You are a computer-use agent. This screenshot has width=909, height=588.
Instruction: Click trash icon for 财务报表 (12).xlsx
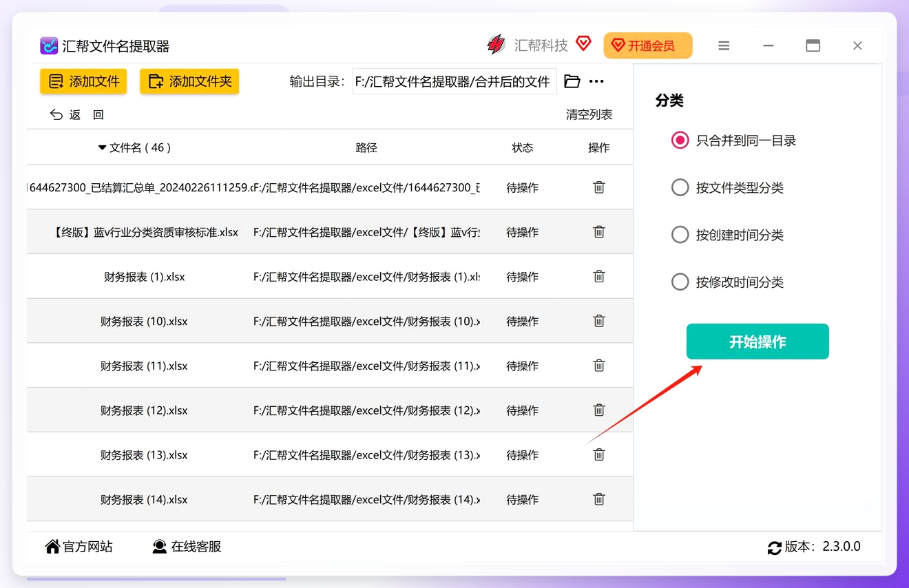point(599,410)
